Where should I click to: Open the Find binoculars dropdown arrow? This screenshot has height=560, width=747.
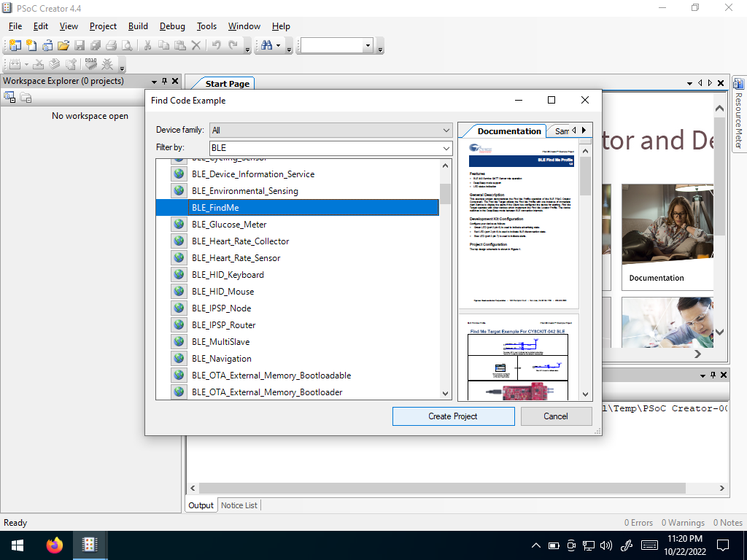click(x=278, y=46)
